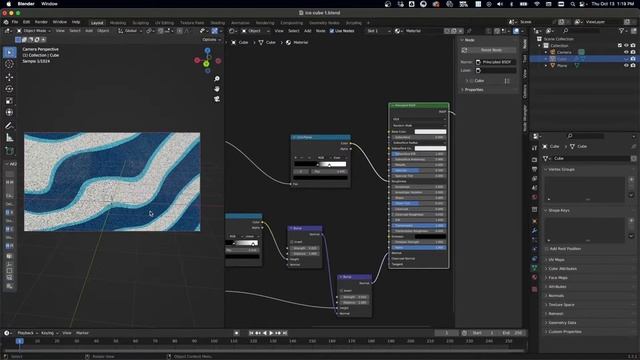Jump to the timeline end frame button
Viewport: 640px width, 360px height.
click(x=285, y=333)
